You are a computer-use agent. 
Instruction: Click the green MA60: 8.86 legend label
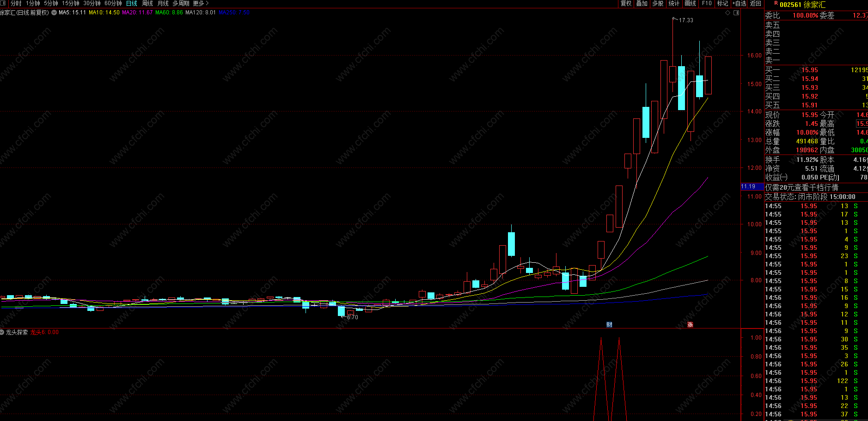click(x=169, y=12)
